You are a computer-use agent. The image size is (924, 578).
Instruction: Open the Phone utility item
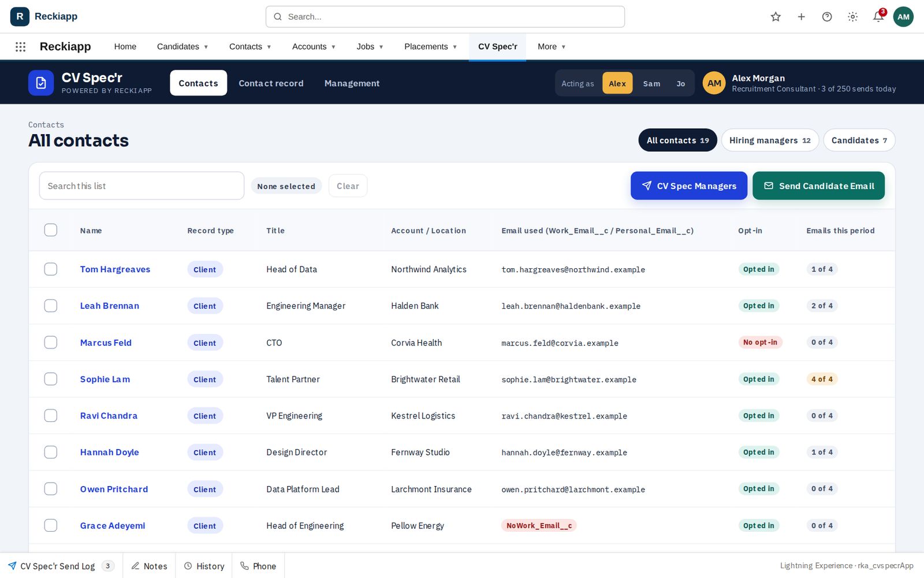pos(258,566)
